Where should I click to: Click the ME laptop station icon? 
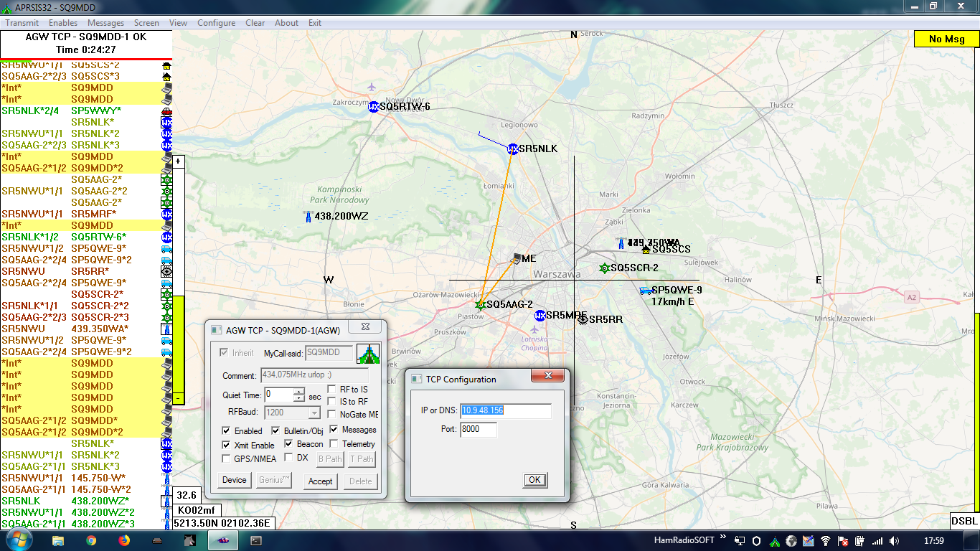coord(515,258)
